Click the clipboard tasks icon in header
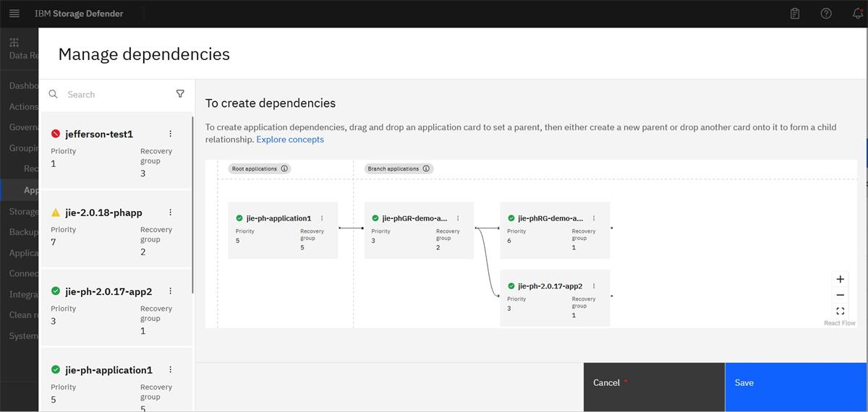The image size is (868, 412). (x=795, y=14)
